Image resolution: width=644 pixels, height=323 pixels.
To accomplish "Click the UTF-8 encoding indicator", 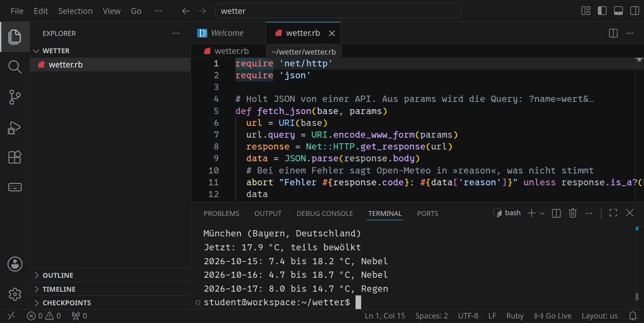I will (x=468, y=316).
